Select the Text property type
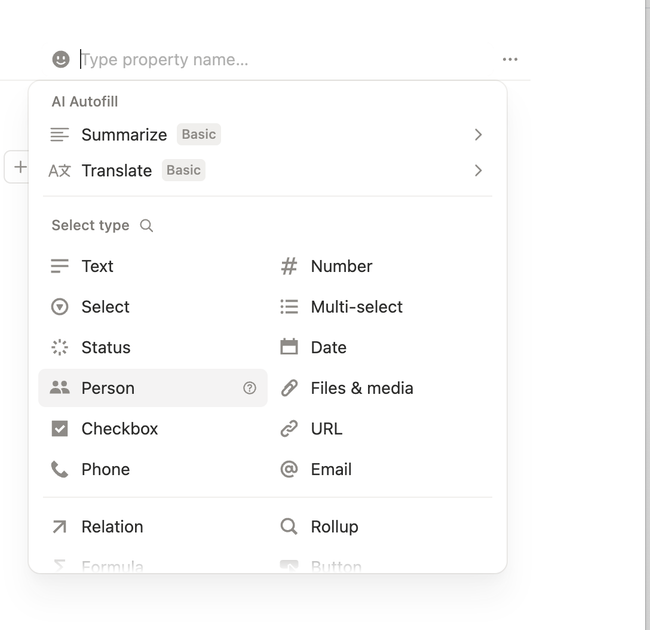This screenshot has width=650, height=630. (153, 266)
